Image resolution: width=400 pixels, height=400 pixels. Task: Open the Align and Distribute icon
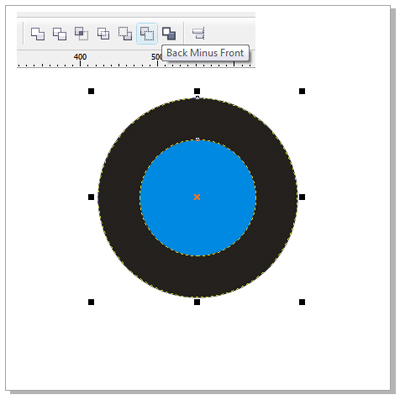(x=198, y=34)
